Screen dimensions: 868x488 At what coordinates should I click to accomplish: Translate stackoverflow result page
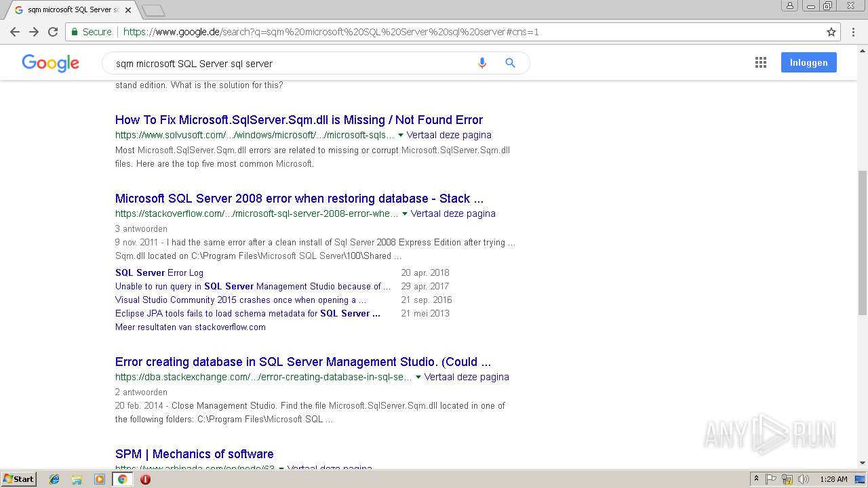tap(453, 213)
